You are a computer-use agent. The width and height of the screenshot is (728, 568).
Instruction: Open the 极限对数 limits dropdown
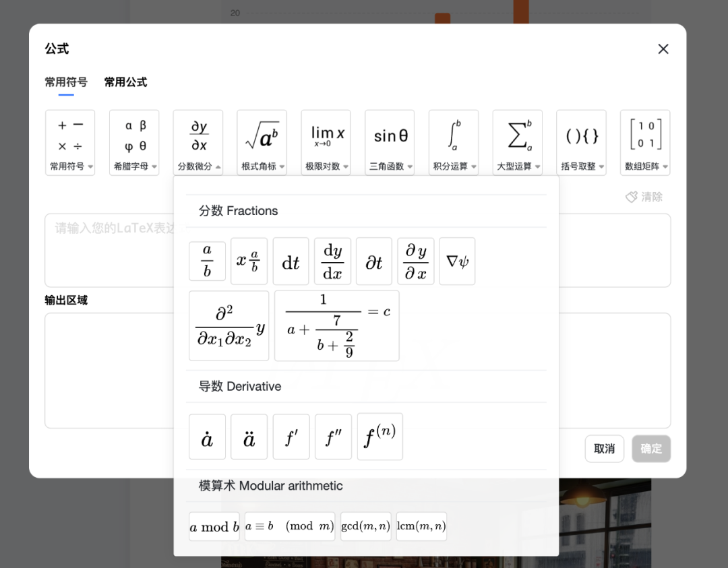click(326, 142)
